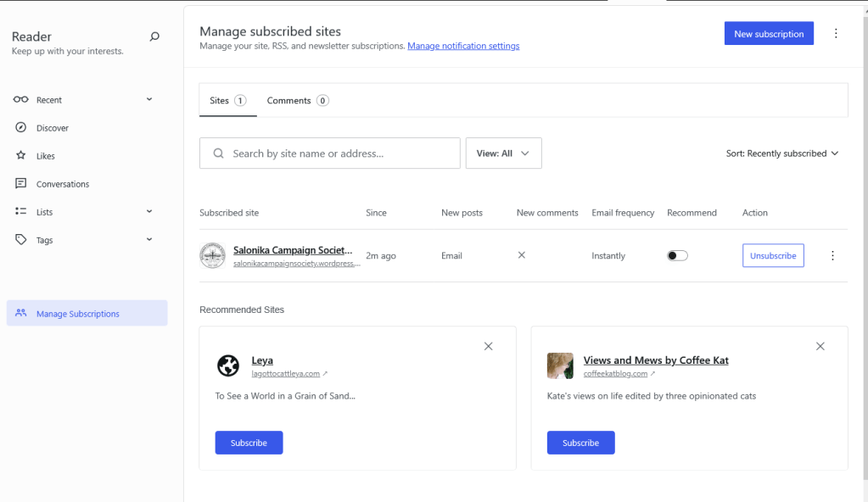Dismiss Views and Mews recommendation card
This screenshot has width=868, height=502.
820,346
